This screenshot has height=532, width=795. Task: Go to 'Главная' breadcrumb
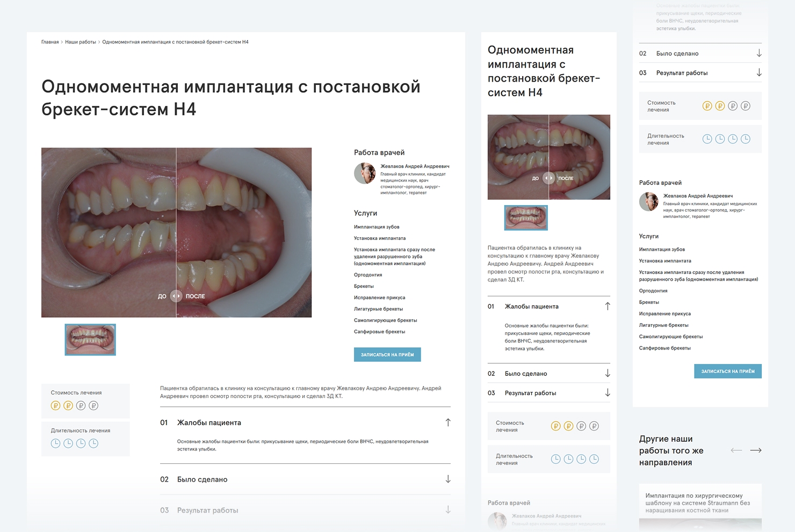50,42
